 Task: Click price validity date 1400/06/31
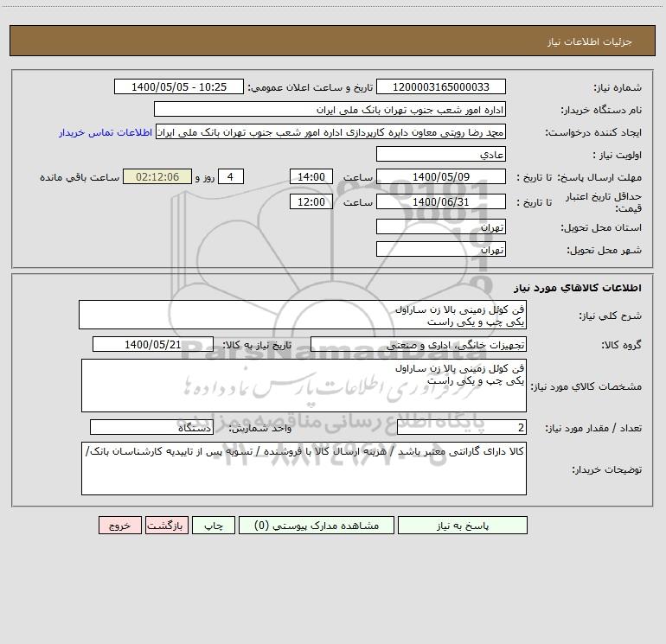(x=441, y=201)
